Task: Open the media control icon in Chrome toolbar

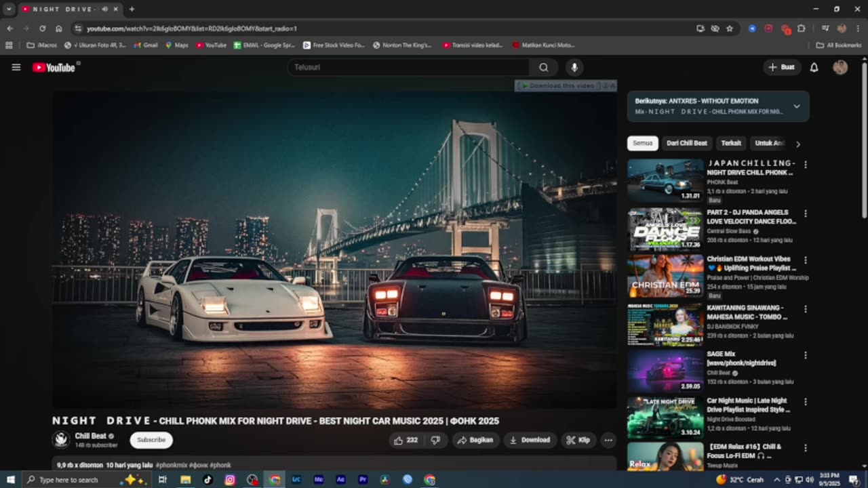Action: pos(825,28)
